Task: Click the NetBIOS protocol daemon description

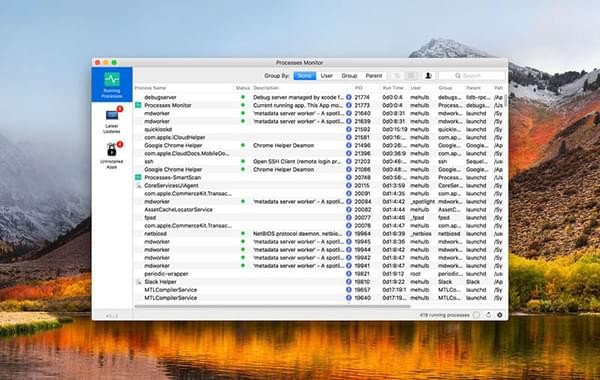Action: (298, 233)
